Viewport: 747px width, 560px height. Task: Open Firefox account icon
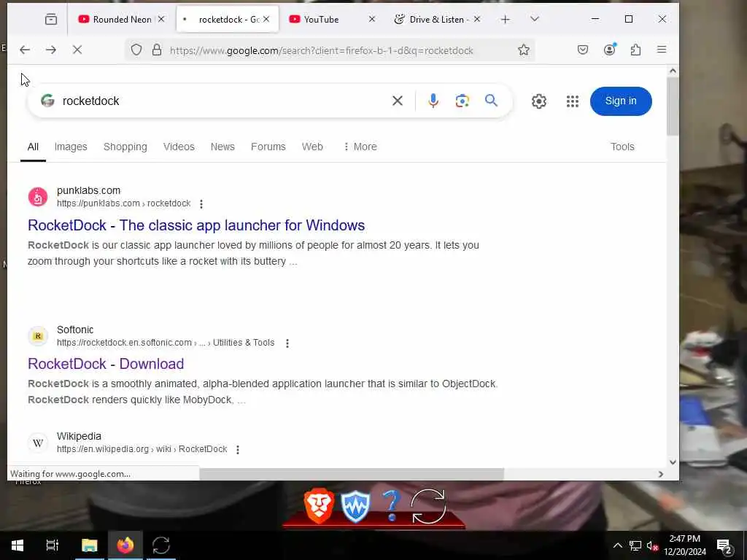coord(609,50)
